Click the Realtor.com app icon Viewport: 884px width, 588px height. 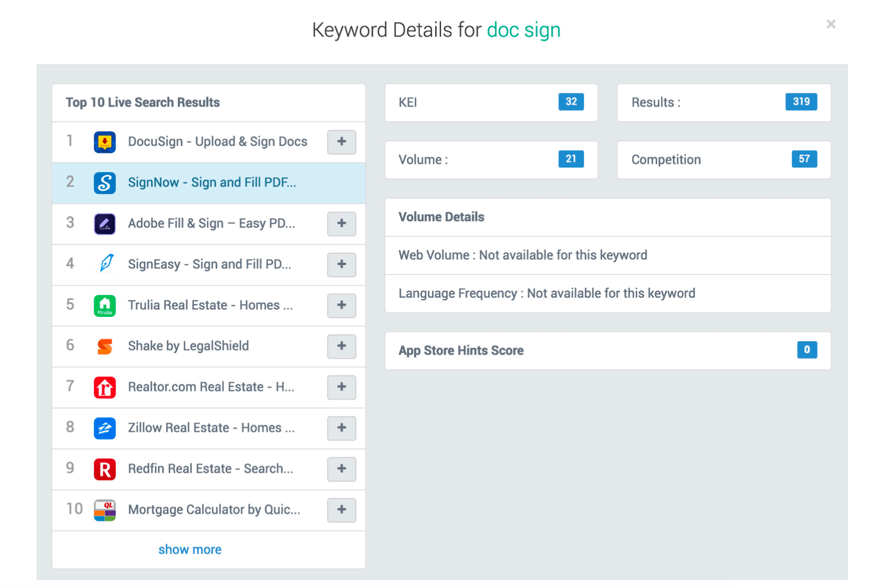pyautogui.click(x=105, y=387)
